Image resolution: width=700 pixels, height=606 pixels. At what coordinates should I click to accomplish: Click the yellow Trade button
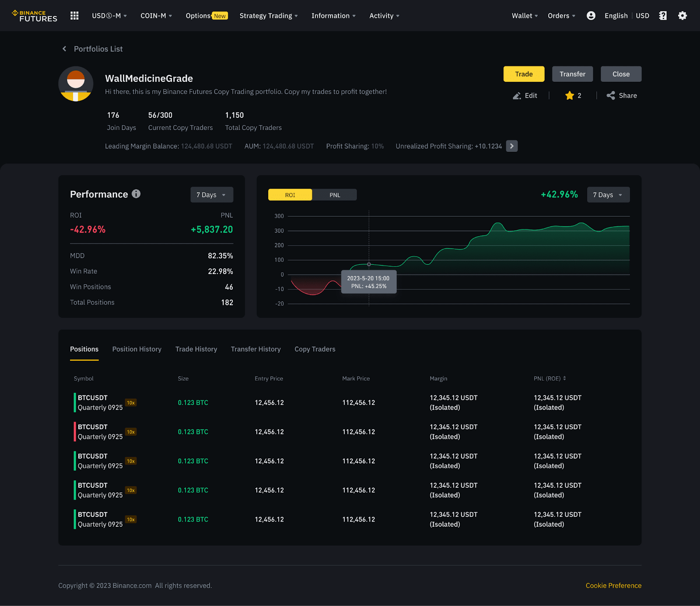click(524, 74)
